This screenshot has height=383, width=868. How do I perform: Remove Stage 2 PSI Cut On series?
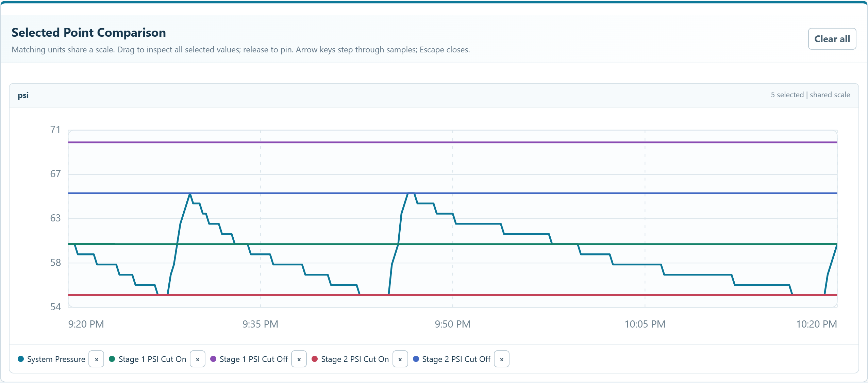coord(400,359)
